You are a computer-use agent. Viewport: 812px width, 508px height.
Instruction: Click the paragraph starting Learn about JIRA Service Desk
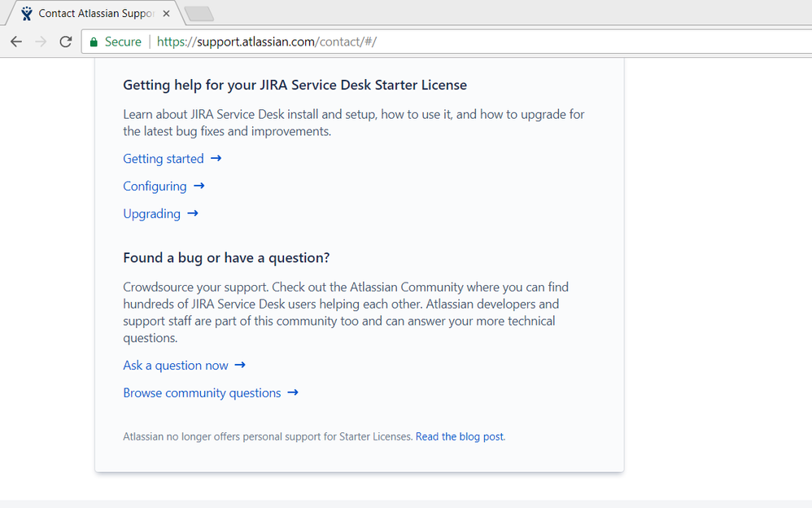click(354, 123)
